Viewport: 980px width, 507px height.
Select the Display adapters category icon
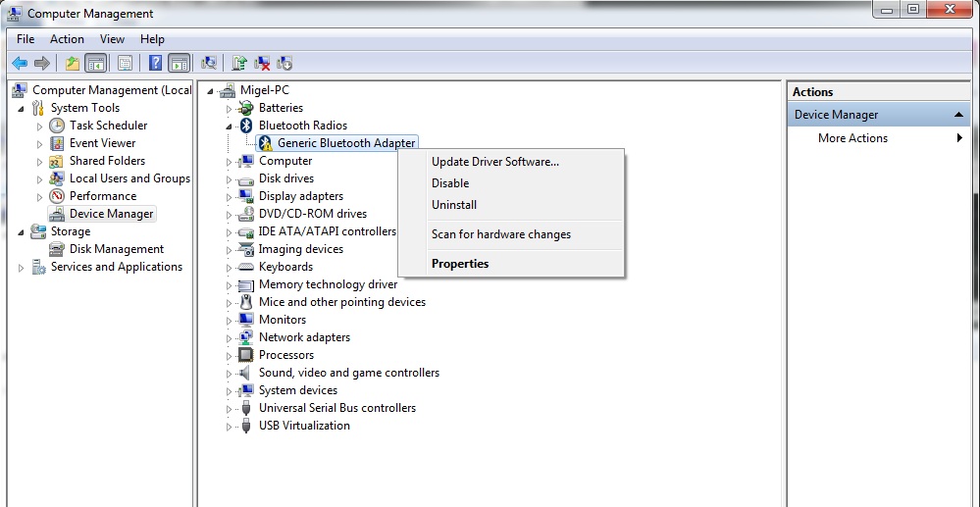tap(246, 196)
